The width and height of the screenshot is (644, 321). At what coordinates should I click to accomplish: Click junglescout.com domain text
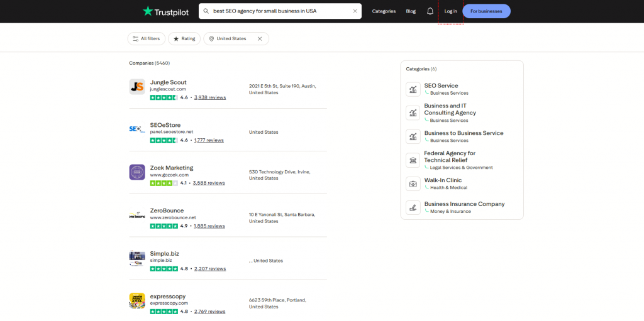(168, 89)
